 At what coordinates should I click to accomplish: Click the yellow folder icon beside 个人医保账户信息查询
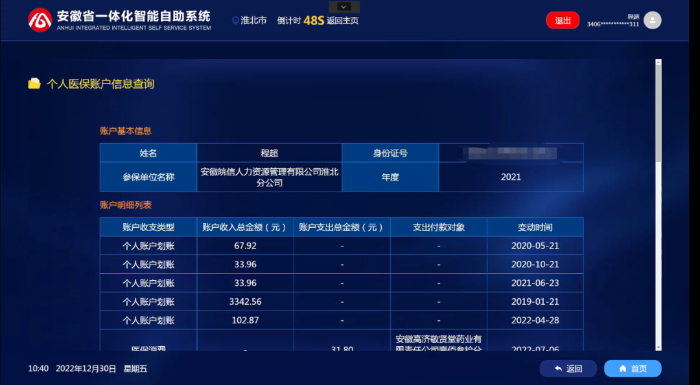click(x=34, y=84)
